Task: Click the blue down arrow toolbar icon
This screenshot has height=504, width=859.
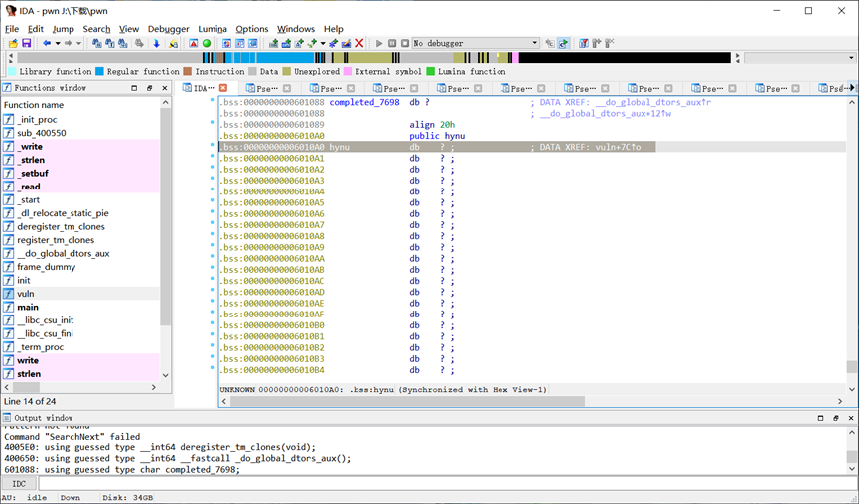Action: (156, 44)
